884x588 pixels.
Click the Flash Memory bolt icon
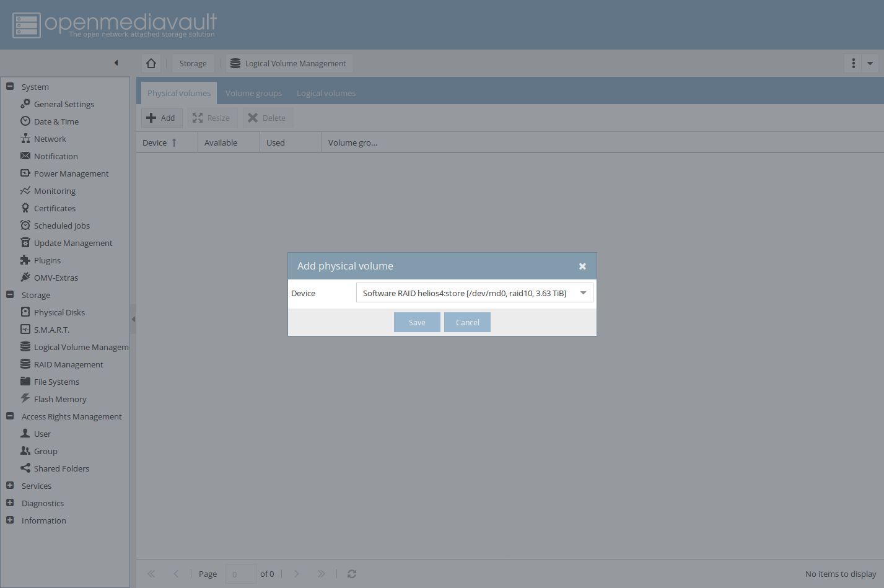tap(25, 398)
